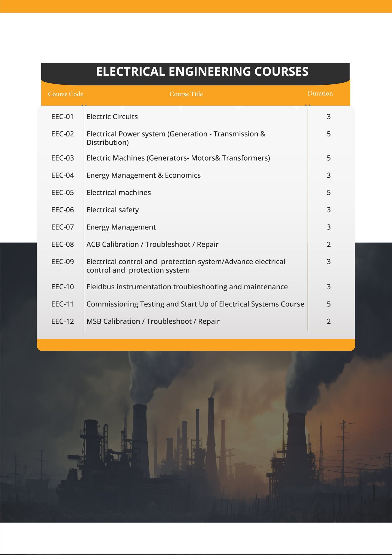
Task: Click duration value 3 for EEC-10
Action: 329,287
